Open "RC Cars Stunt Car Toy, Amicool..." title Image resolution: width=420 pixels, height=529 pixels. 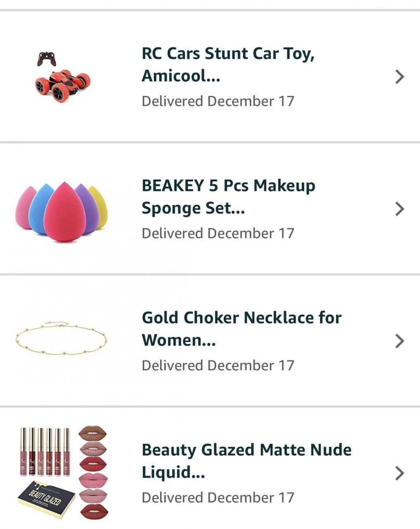click(x=228, y=64)
